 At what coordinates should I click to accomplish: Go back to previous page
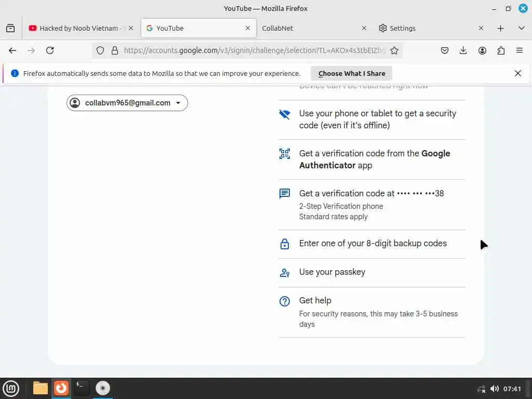tap(12, 50)
